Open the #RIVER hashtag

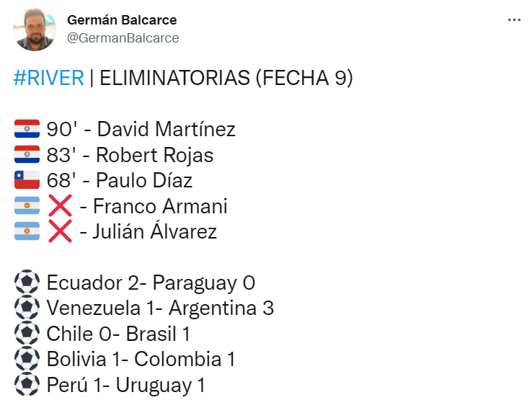point(49,78)
